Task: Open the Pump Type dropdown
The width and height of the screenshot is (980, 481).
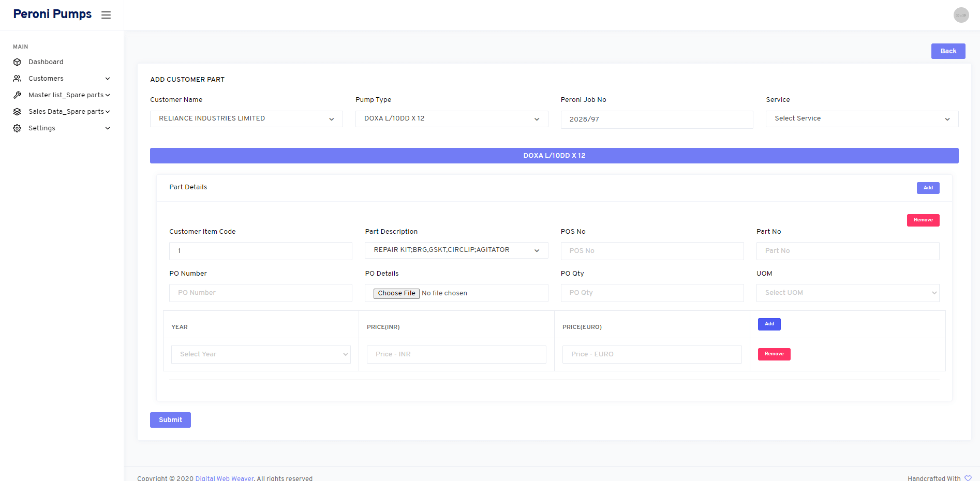Action: coord(452,119)
